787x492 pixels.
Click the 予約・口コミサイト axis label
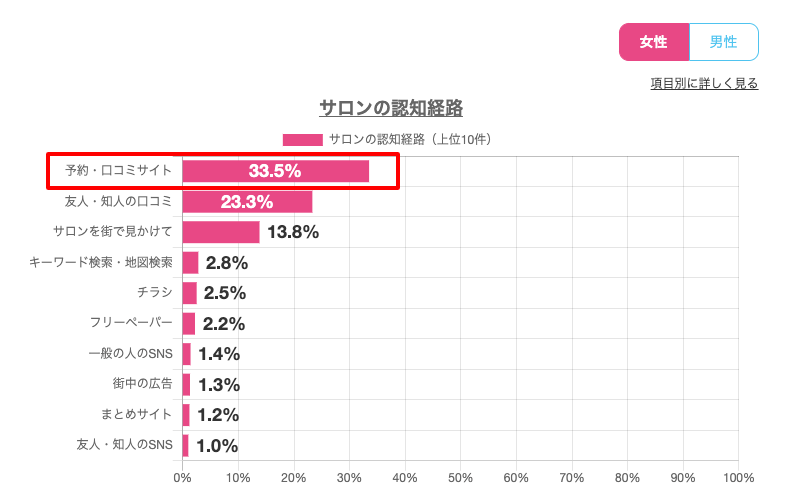(x=119, y=171)
